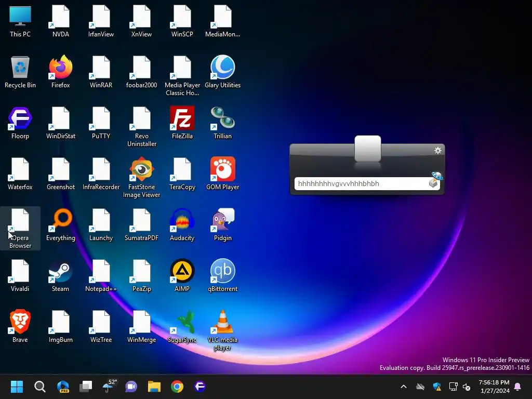The width and height of the screenshot is (532, 399).
Task: Select the Revo Uninstaller shortcut
Action: pos(141,127)
